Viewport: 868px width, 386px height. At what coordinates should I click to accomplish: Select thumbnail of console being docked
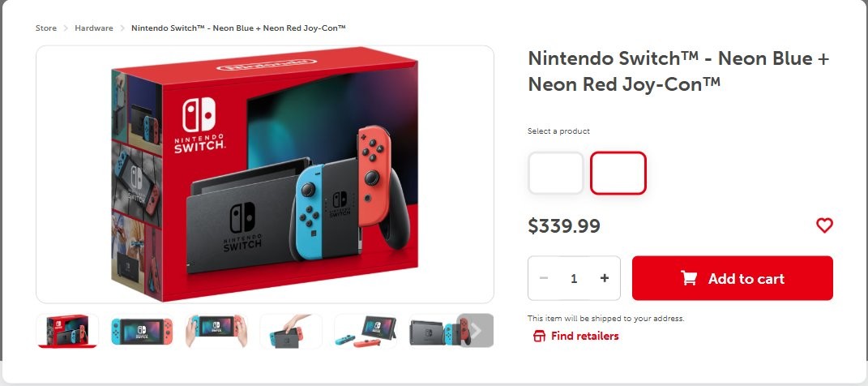tap(291, 331)
